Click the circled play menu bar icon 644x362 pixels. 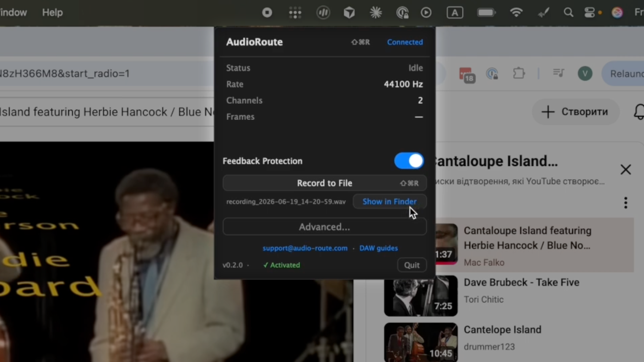pos(426,13)
